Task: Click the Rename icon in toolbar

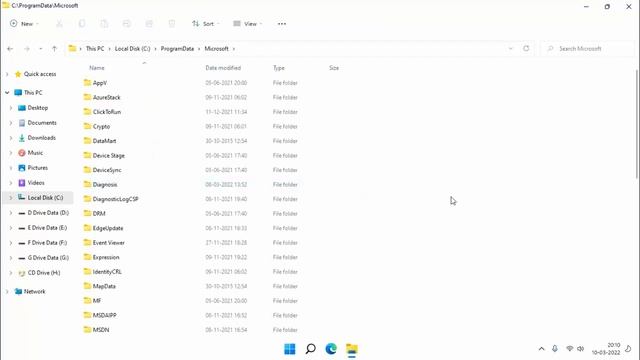Action: [x=127, y=24]
